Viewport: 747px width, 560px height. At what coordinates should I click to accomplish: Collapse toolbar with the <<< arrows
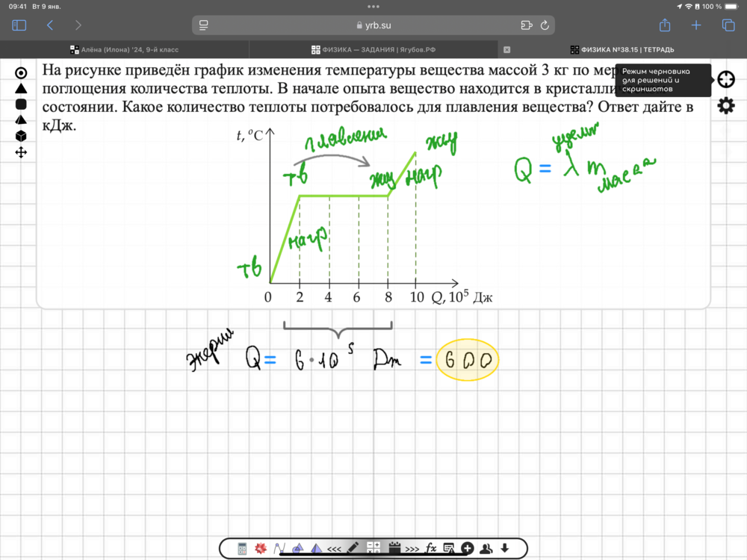(334, 550)
